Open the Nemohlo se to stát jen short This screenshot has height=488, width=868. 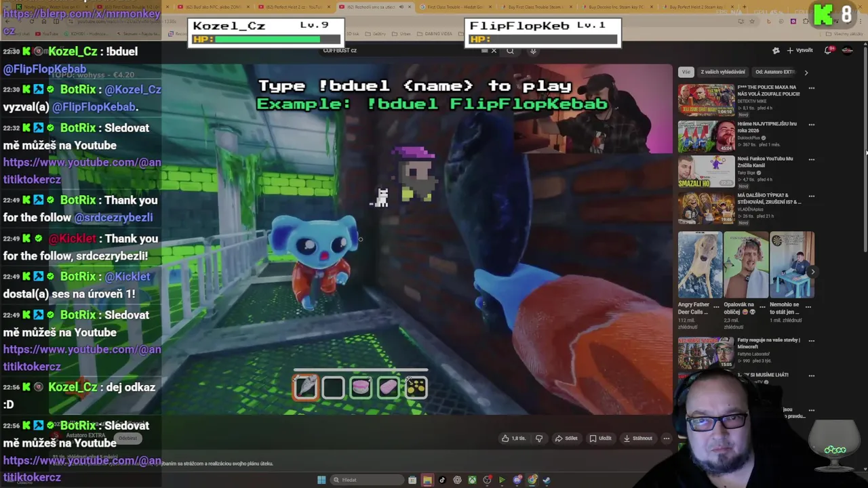point(792,265)
